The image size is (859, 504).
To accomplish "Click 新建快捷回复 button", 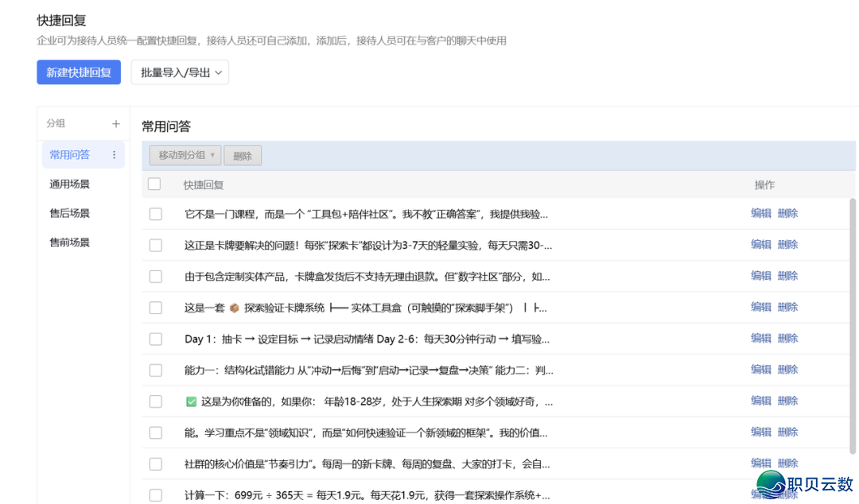I will click(x=79, y=72).
